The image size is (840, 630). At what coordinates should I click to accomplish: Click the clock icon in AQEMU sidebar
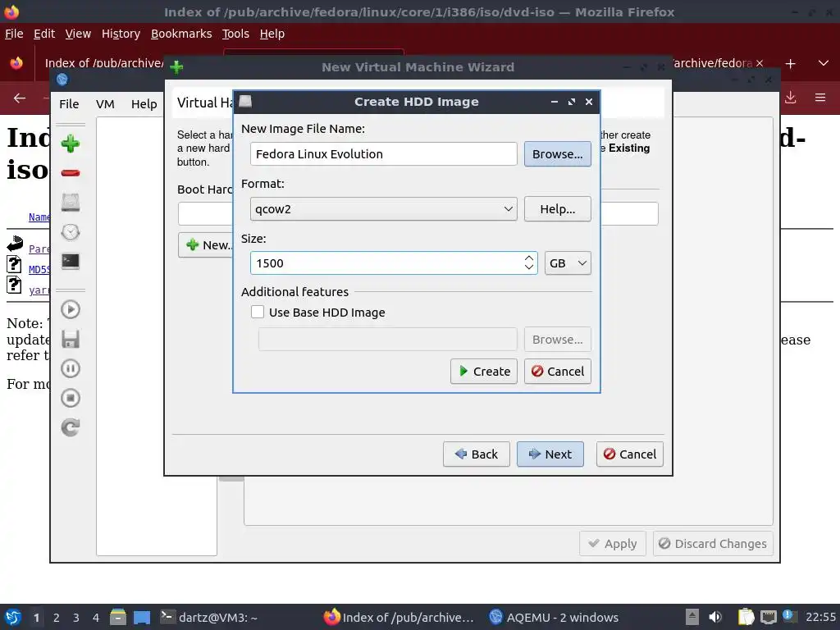(71, 232)
